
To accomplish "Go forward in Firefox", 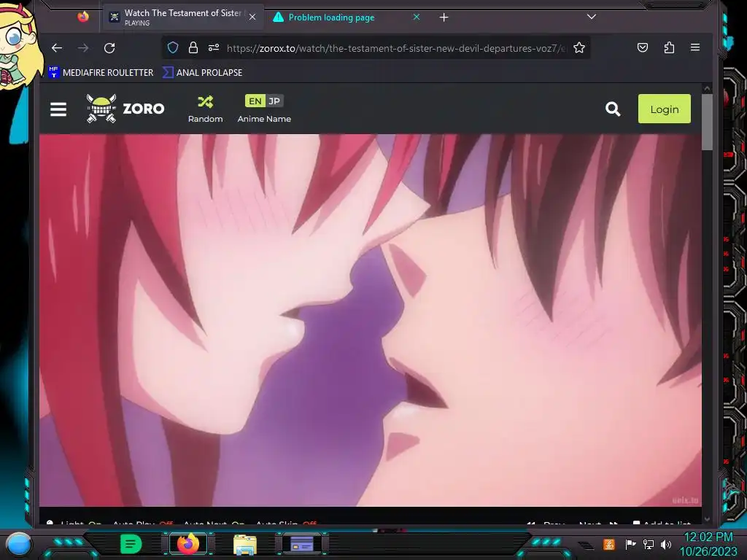I will coord(83,47).
